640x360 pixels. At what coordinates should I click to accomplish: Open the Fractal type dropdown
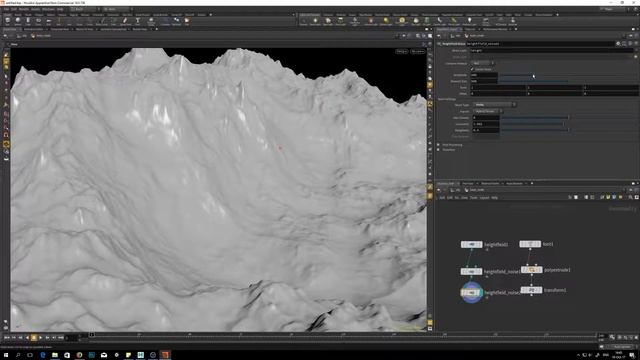pos(487,111)
